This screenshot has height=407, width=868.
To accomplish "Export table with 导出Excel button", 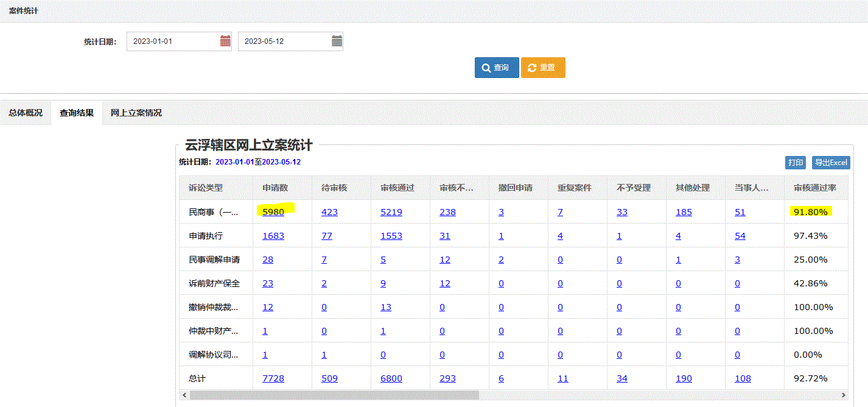I will (x=831, y=163).
